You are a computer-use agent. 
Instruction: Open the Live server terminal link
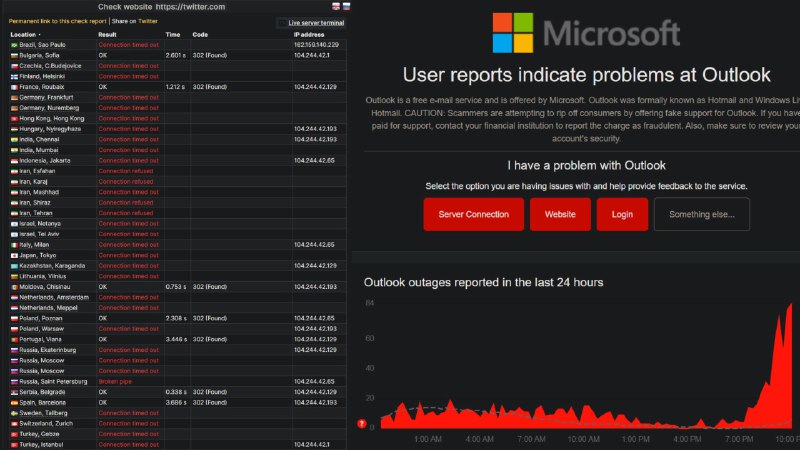pyautogui.click(x=316, y=22)
